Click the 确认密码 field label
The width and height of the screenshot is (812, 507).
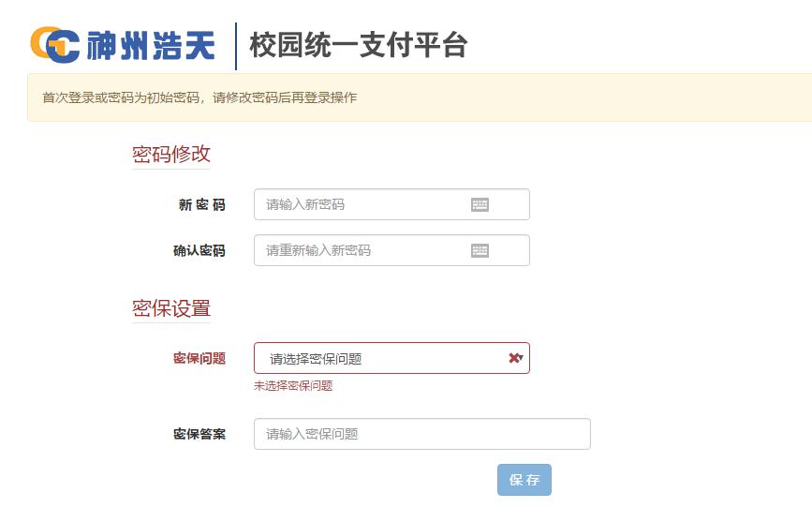coord(199,251)
